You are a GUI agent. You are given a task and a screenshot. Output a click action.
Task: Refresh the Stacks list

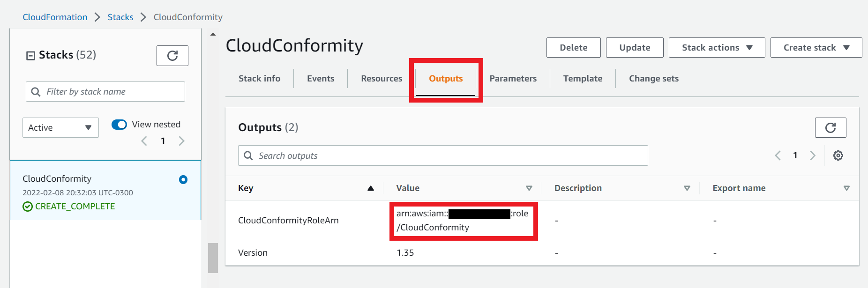(x=172, y=56)
